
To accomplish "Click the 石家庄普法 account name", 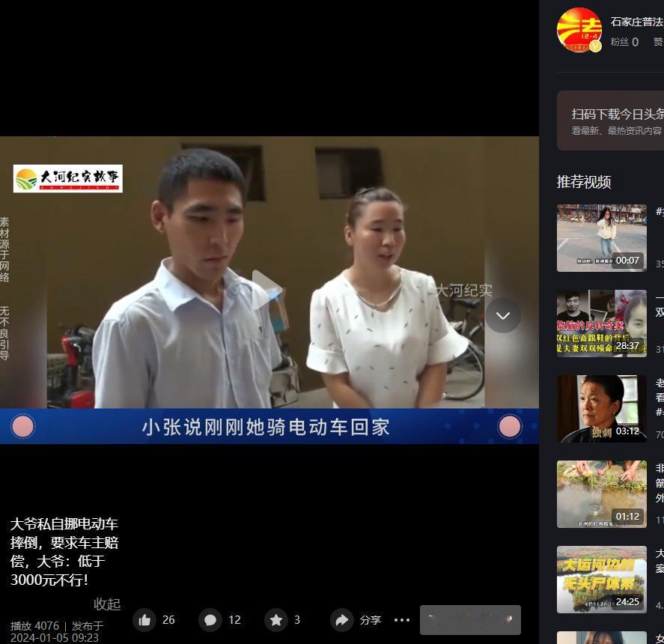I will pos(637,22).
